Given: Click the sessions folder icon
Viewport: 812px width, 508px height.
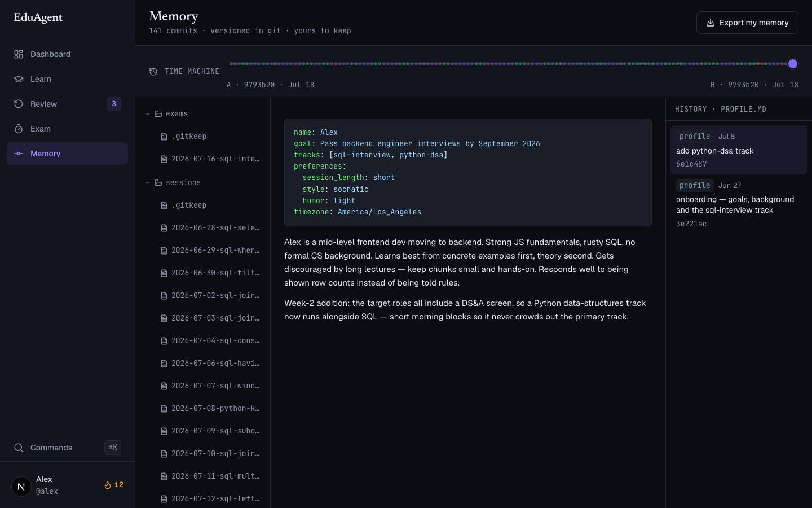Looking at the screenshot, I should point(158,183).
